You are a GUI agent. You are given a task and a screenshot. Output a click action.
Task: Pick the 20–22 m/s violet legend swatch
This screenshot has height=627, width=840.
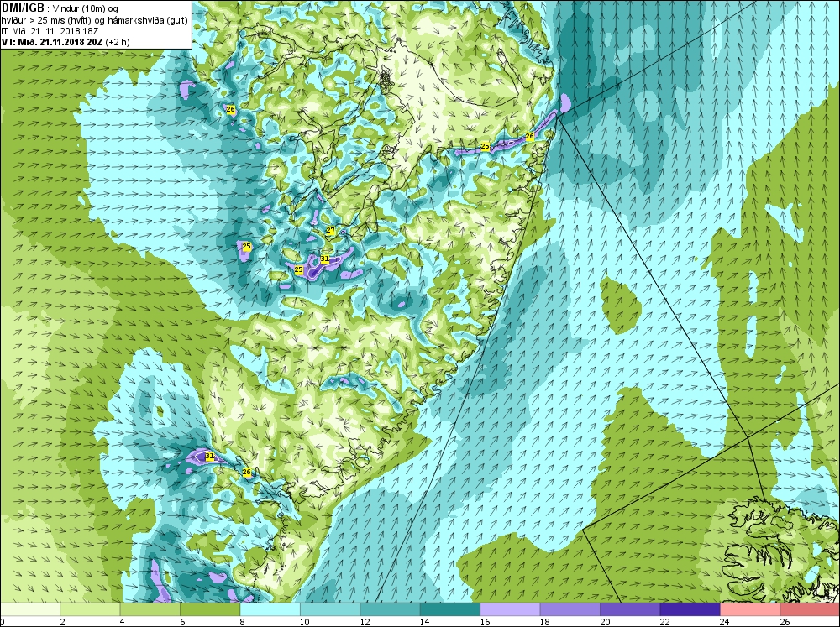tap(630, 609)
